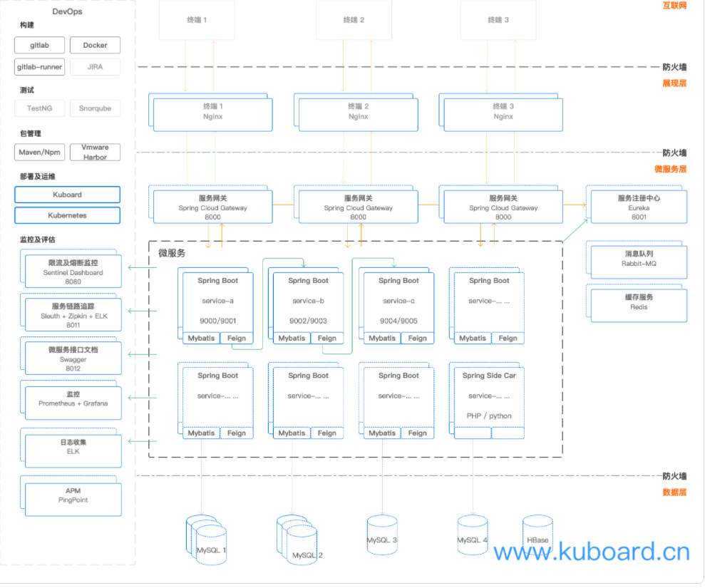Select the Maven/Npm package manager
The width and height of the screenshot is (705, 588).
click(39, 152)
